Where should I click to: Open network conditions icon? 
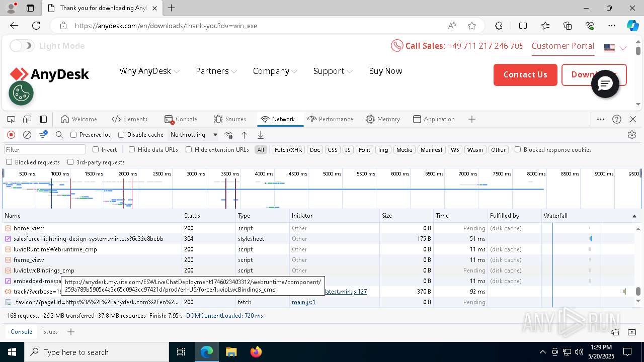pyautogui.click(x=228, y=135)
